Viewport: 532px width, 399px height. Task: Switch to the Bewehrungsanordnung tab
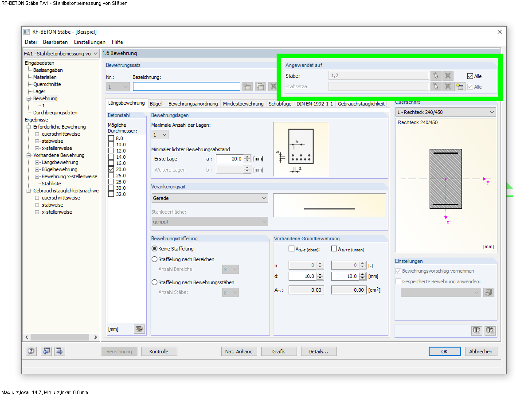pos(193,104)
